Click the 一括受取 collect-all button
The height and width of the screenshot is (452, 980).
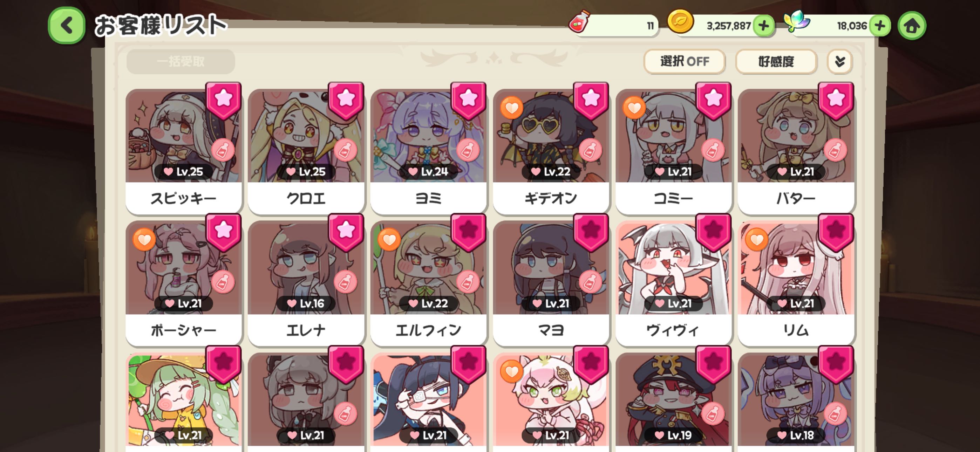(x=181, y=61)
